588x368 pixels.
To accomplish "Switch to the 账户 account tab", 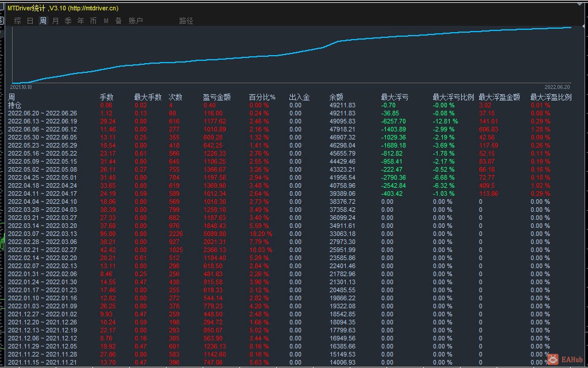I will 136,21.
